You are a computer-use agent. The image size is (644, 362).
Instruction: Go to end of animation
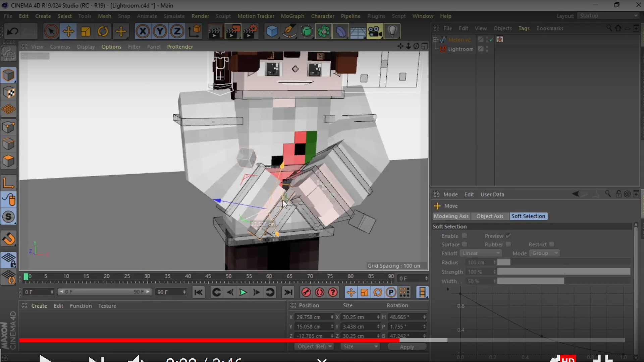pos(288,292)
